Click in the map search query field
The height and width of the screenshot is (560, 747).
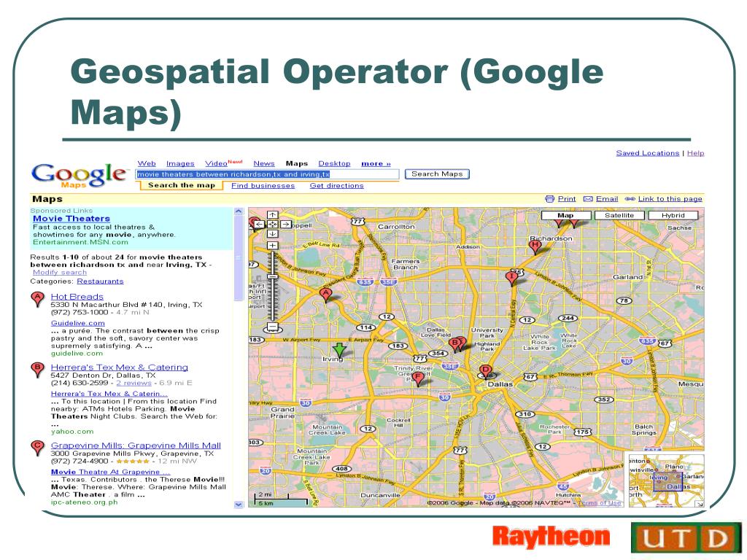click(x=267, y=174)
